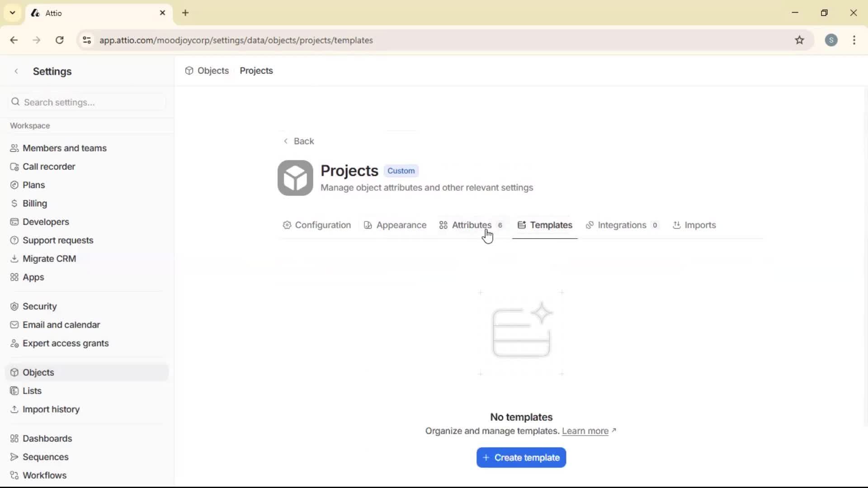Click the Search settings field

87,102
